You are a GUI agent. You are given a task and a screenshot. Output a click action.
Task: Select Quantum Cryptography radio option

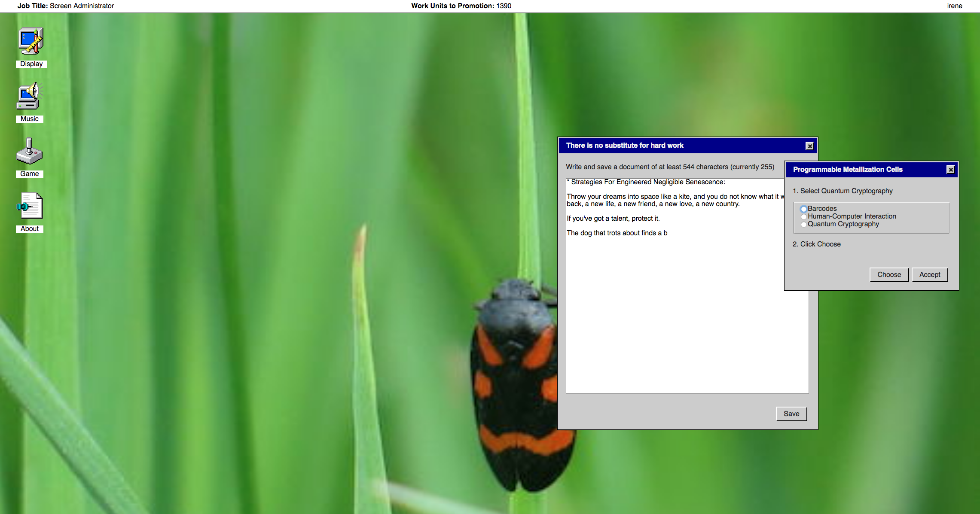click(x=803, y=225)
